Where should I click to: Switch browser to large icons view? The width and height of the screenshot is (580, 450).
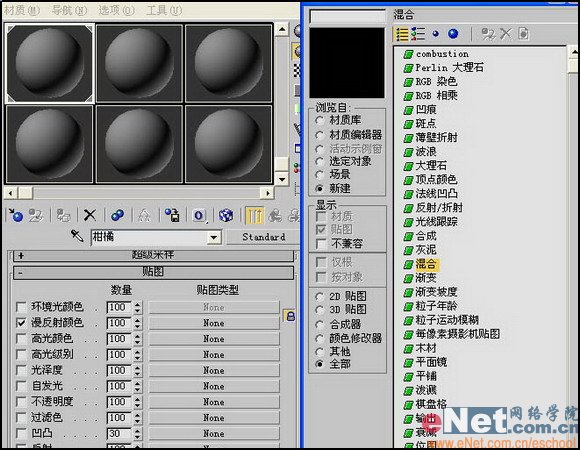pos(453,34)
